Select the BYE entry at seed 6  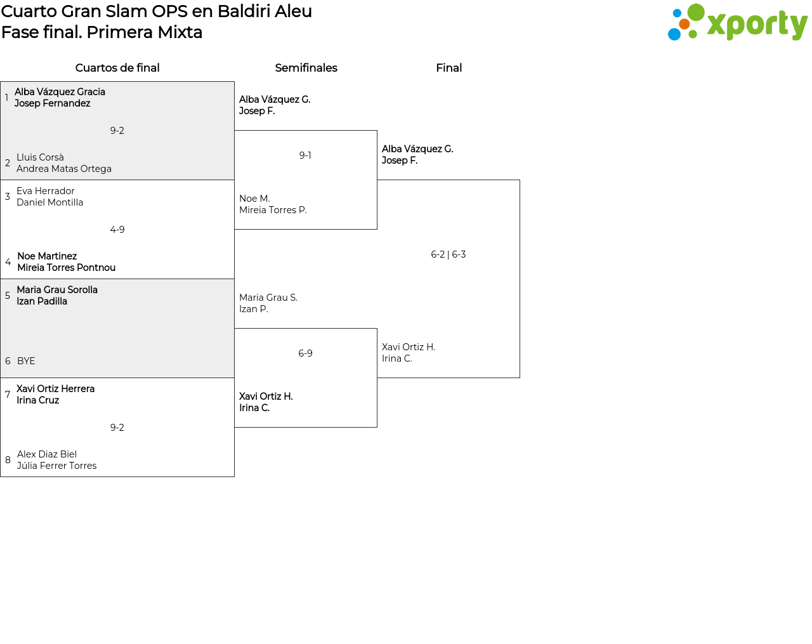point(26,361)
